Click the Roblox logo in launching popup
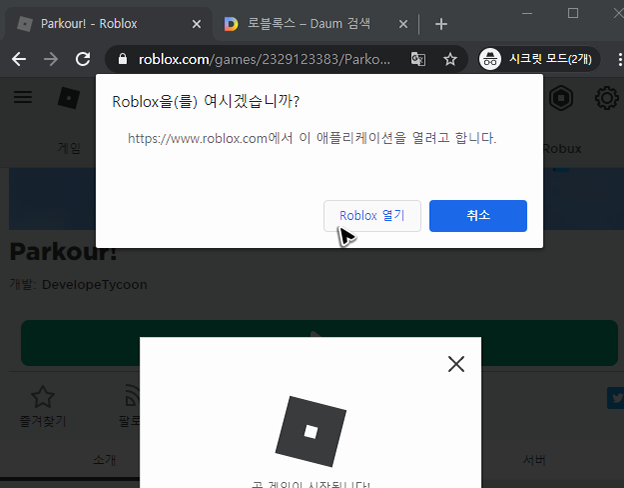Image resolution: width=624 pixels, height=488 pixels. click(x=311, y=431)
